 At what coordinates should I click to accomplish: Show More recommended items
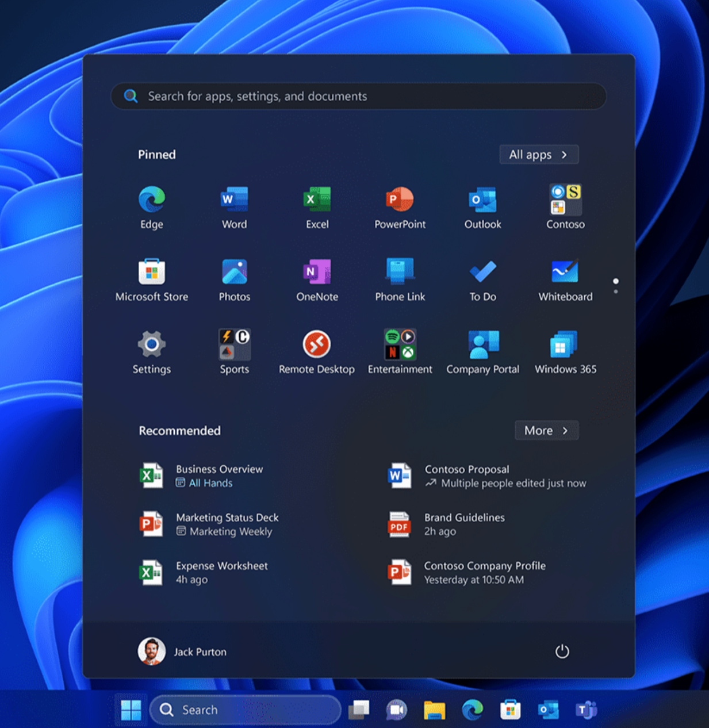(x=546, y=431)
